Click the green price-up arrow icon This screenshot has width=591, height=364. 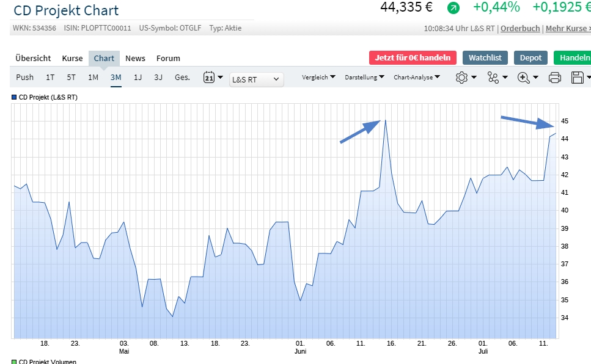click(x=453, y=8)
